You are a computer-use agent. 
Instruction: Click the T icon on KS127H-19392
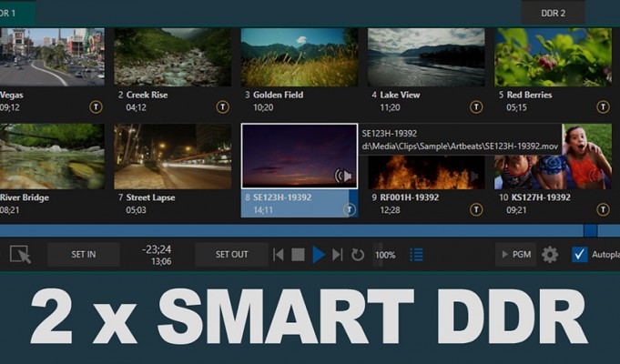(x=603, y=210)
